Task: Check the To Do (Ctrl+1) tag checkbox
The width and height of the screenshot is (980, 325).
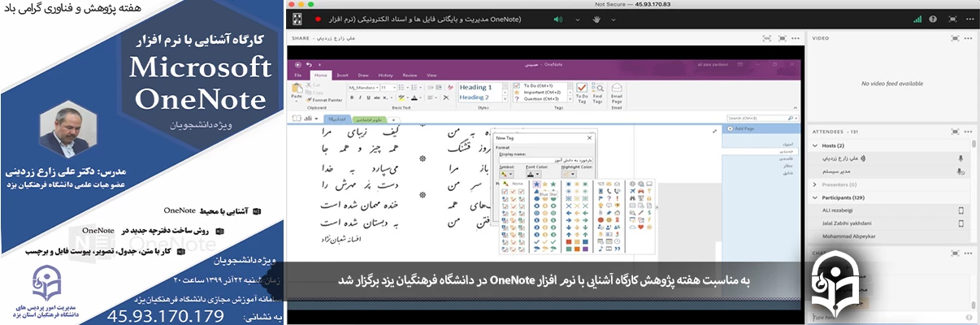Action: click(x=515, y=85)
